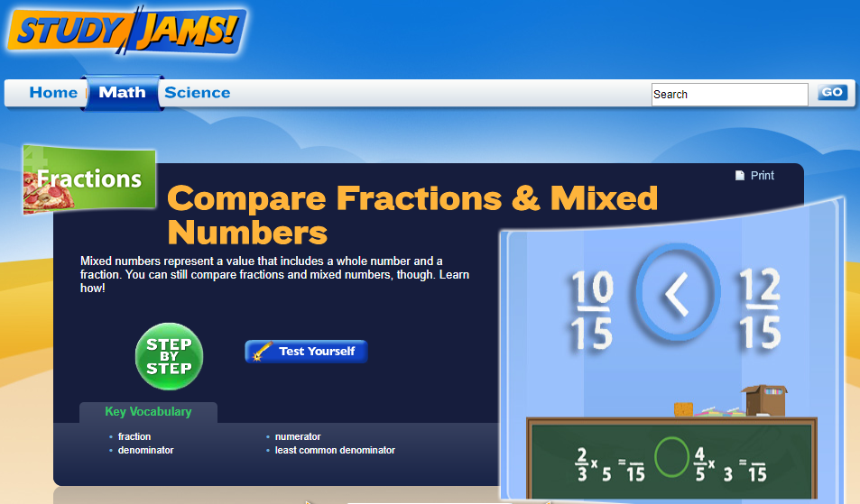Click the cardboard box of chalk illustration
The image size is (860, 504).
764,400
